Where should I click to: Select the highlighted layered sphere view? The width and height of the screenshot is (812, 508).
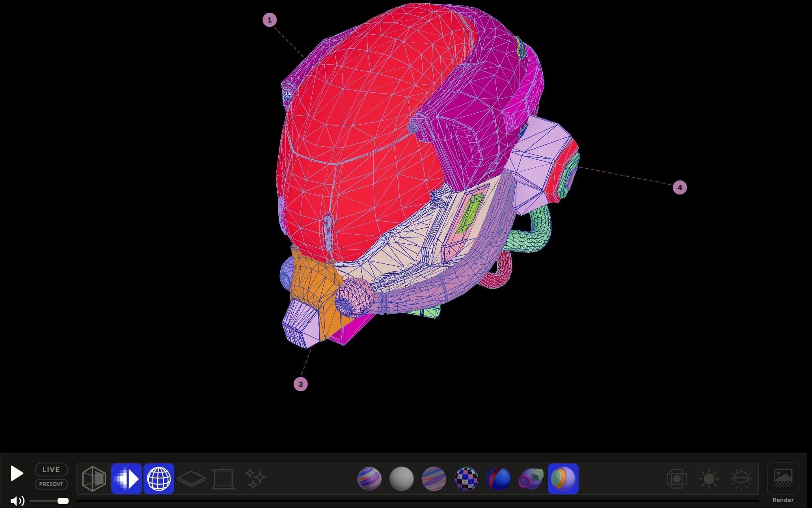click(563, 479)
